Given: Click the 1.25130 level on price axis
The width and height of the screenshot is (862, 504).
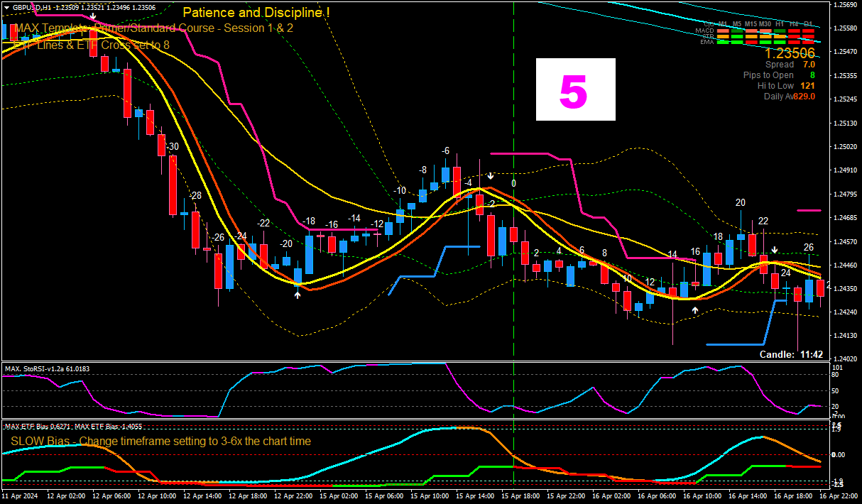Looking at the screenshot, I should click(845, 123).
